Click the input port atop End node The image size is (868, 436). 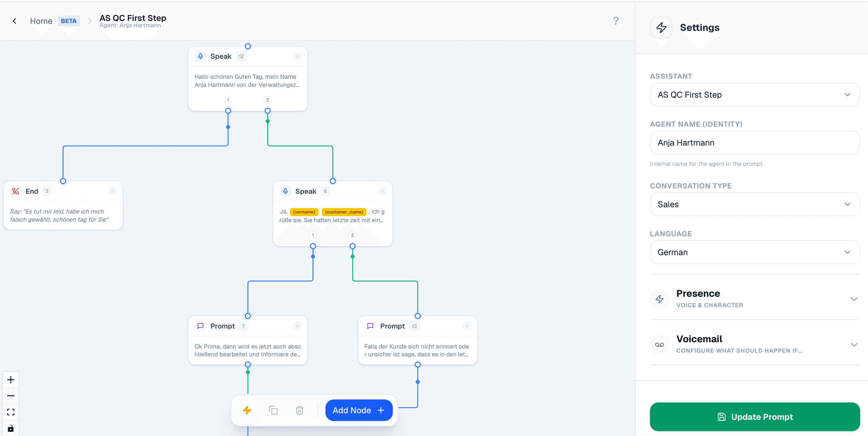click(x=63, y=181)
